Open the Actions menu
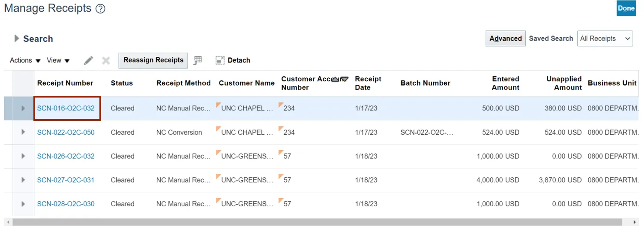This screenshot has height=226, width=644. (x=25, y=60)
